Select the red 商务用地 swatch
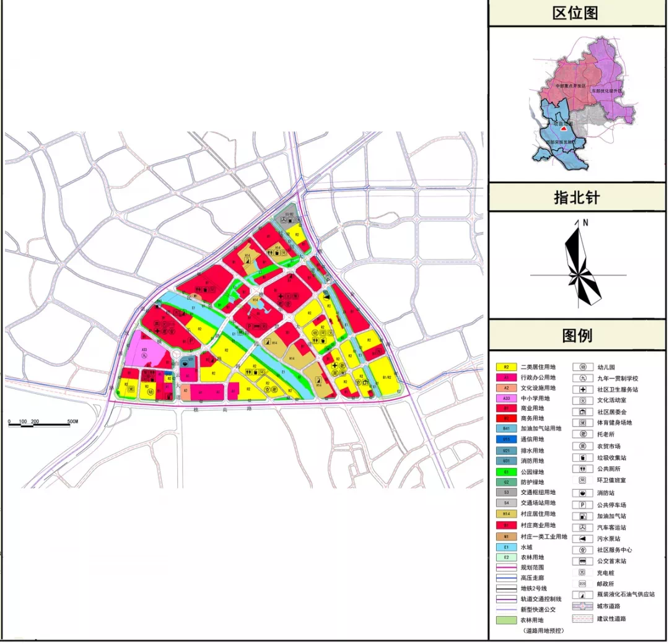This screenshot has width=669, height=644. 507,419
